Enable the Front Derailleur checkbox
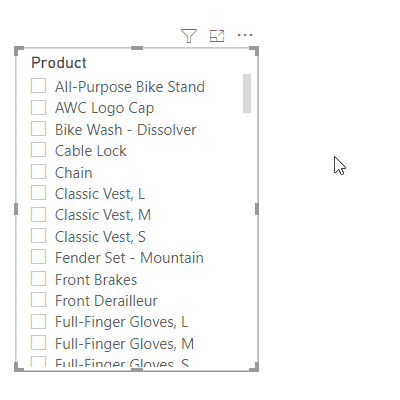400x400 pixels. click(38, 300)
